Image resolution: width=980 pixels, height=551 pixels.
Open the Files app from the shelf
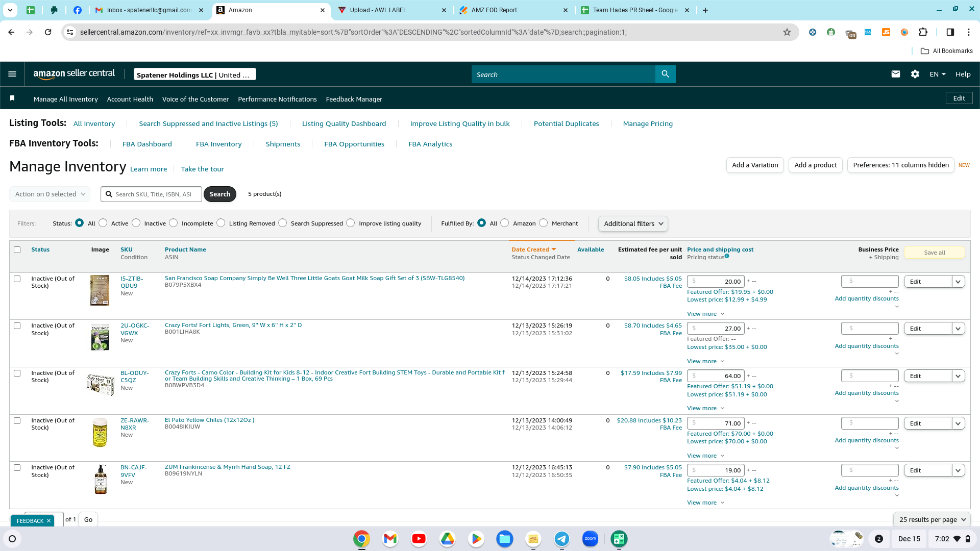(x=505, y=539)
